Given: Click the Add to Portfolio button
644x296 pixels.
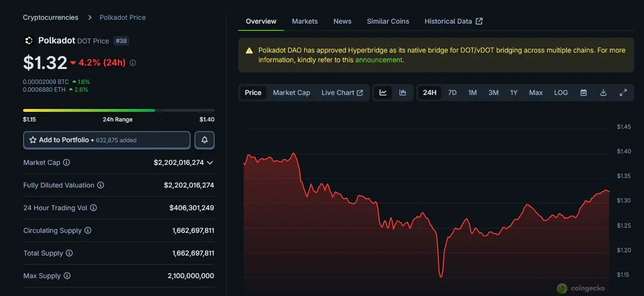Looking at the screenshot, I should point(107,140).
